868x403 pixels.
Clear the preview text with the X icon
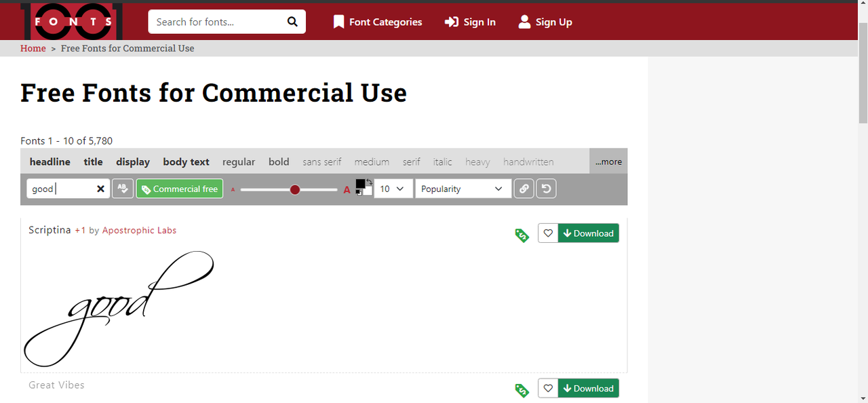point(100,189)
